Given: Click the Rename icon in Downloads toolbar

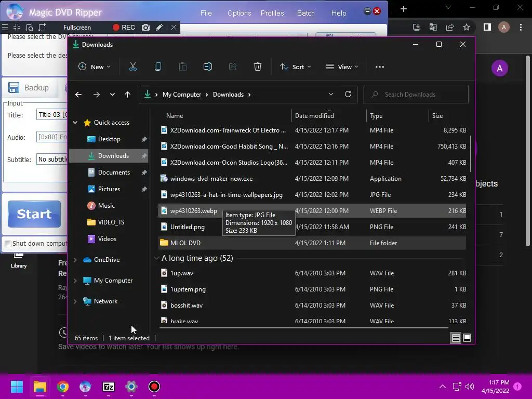Looking at the screenshot, I should click(x=208, y=67).
